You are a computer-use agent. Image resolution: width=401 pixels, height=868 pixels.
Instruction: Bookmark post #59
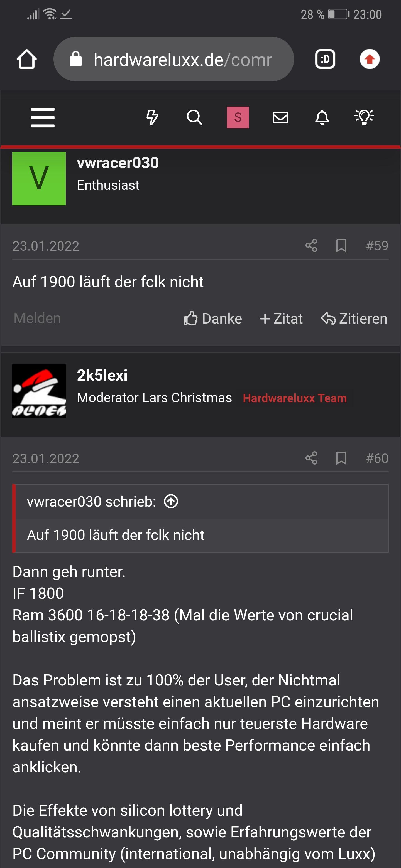[341, 246]
